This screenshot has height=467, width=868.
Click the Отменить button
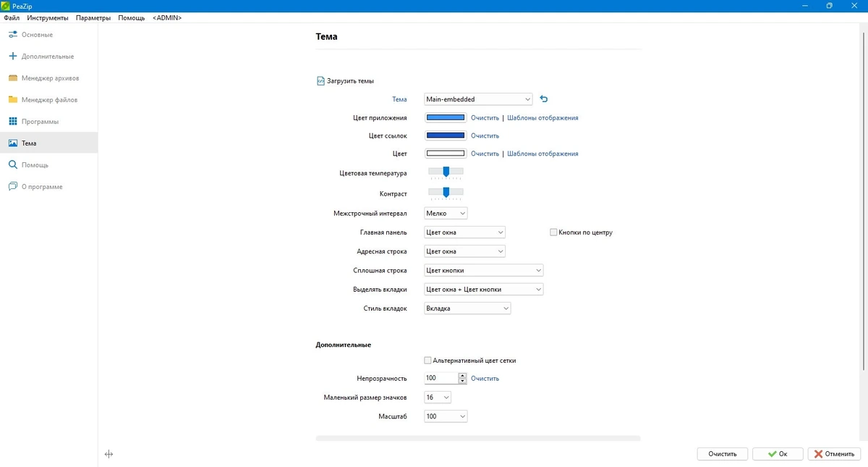coord(833,454)
